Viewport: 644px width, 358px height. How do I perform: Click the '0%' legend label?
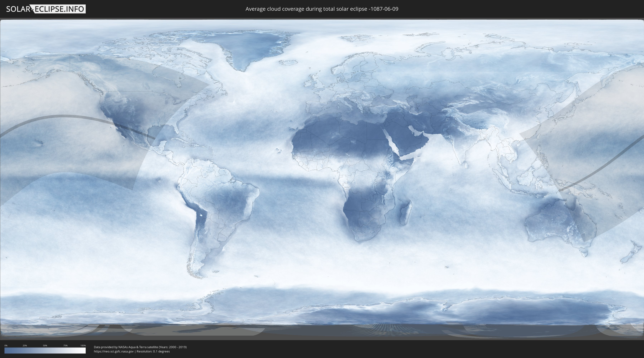[6, 345]
